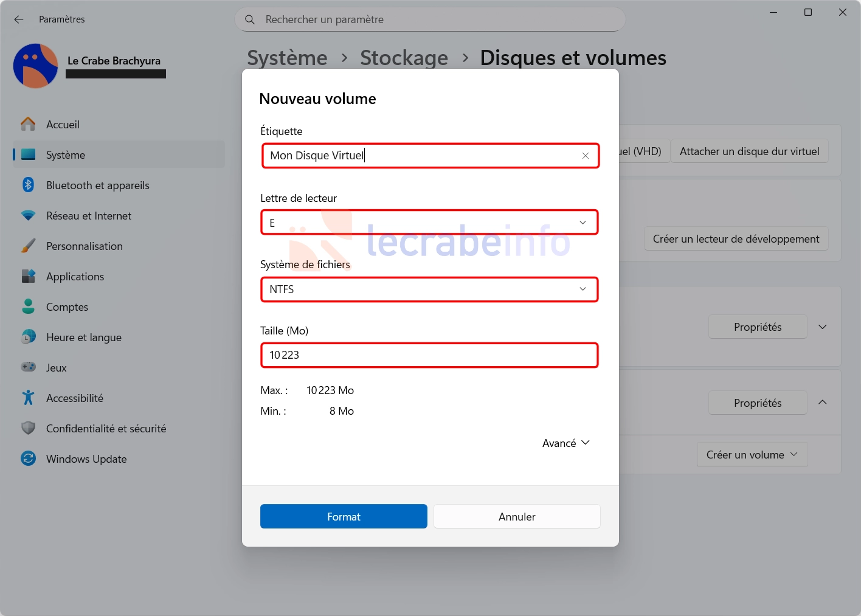This screenshot has height=616, width=861.
Task: Click the Le Crabe Brachyura profile avatar
Action: [36, 66]
